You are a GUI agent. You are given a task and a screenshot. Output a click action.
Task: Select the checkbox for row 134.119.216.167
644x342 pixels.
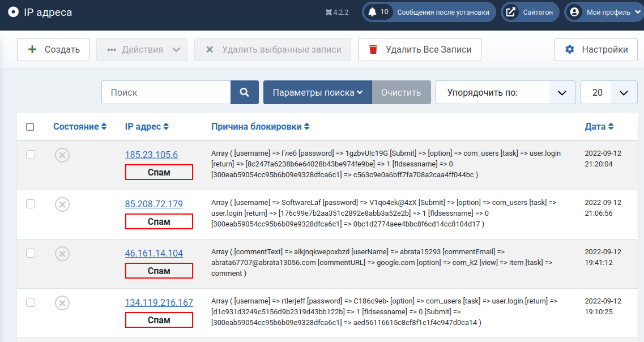pyautogui.click(x=31, y=302)
